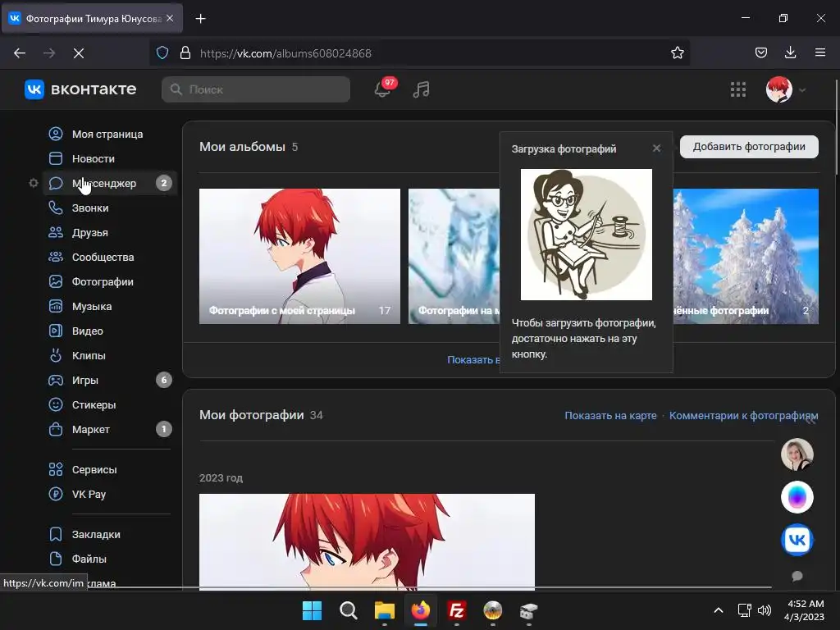Open a new browser tab
The width and height of the screenshot is (840, 630).
tap(200, 19)
